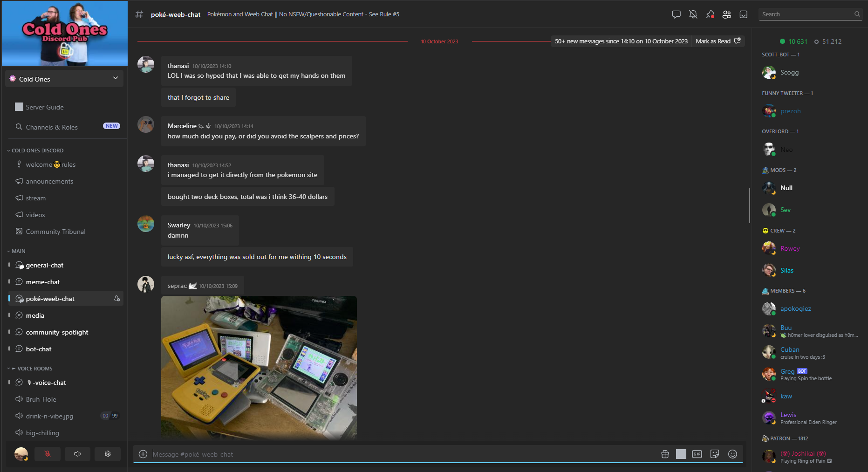This screenshot has width=868, height=472.
Task: Click the create invite icon on poké-weeb-chat
Action: click(x=117, y=299)
